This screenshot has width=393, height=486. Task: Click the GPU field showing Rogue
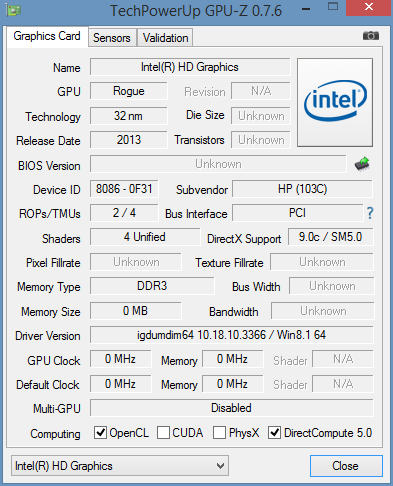(129, 91)
